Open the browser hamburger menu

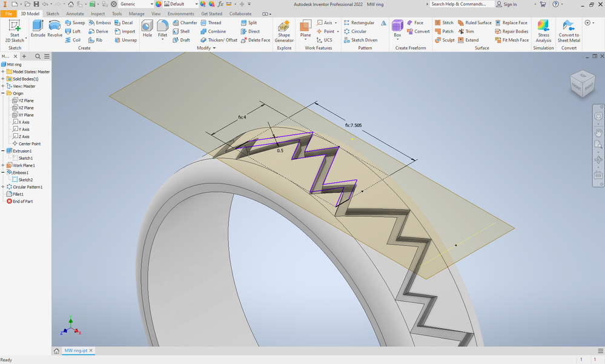pyautogui.click(x=47, y=56)
